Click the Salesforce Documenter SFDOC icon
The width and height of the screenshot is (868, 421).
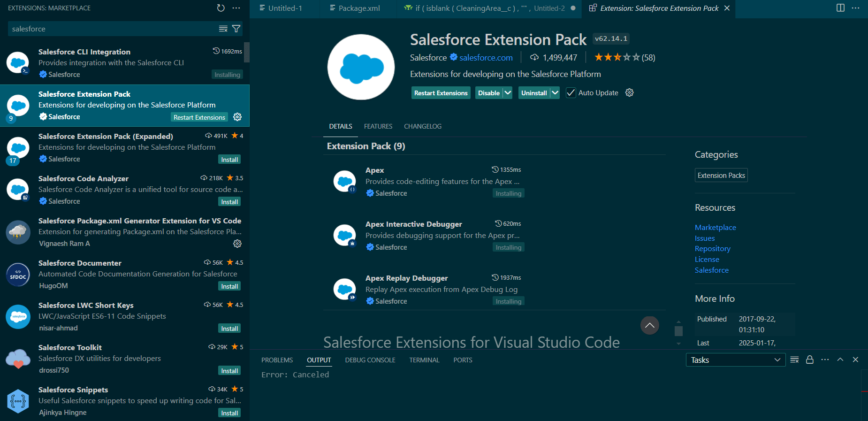(18, 275)
